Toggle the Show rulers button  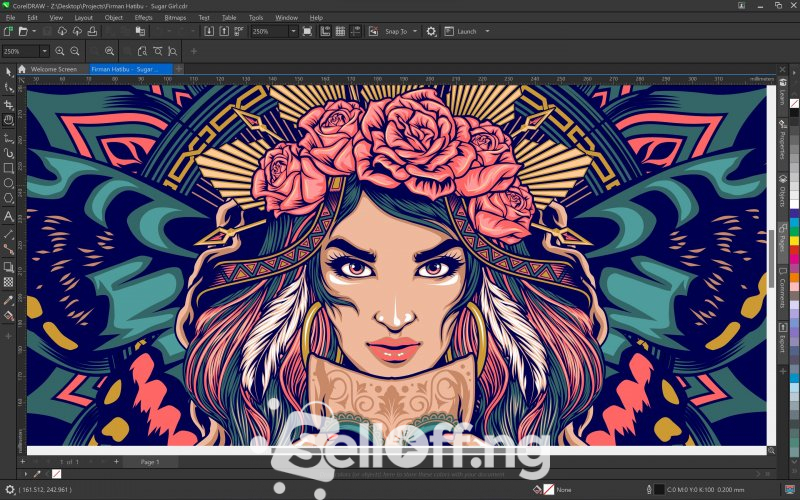point(325,32)
